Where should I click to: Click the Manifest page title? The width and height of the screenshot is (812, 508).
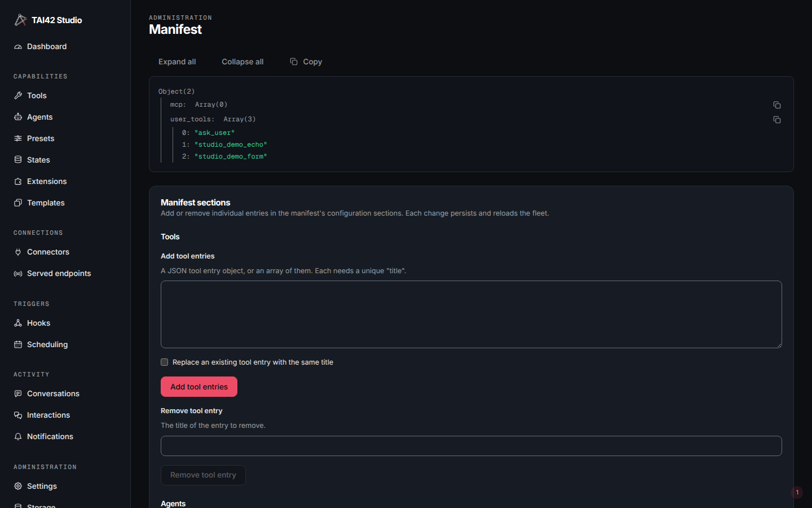click(x=175, y=29)
